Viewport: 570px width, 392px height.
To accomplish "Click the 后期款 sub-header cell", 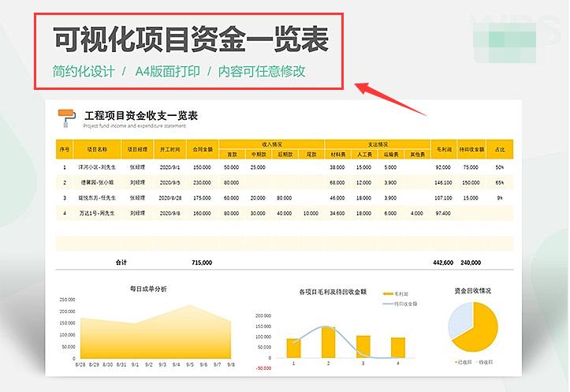I will point(285,154).
